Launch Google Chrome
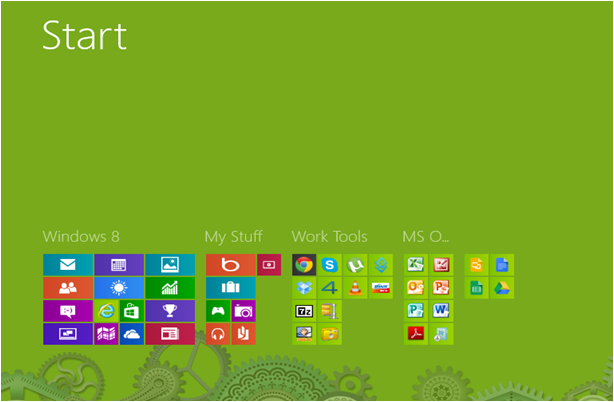 point(304,265)
